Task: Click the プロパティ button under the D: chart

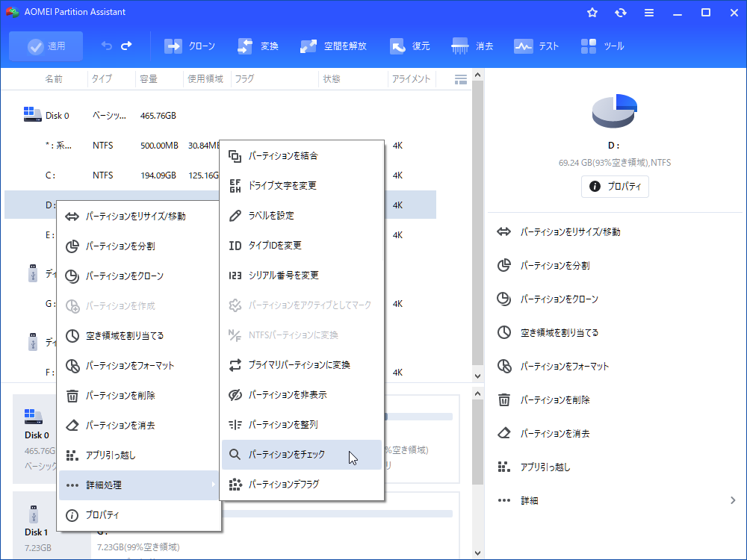Action: 615,187
